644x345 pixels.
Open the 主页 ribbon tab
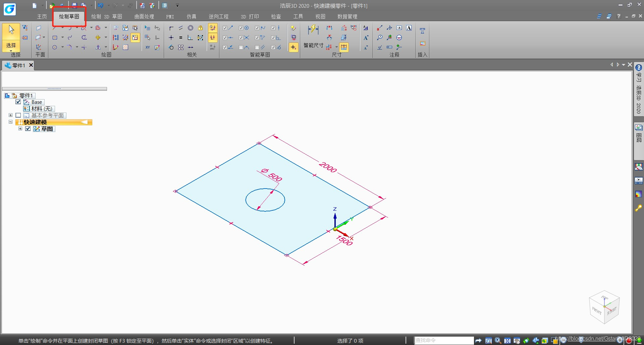pos(42,16)
